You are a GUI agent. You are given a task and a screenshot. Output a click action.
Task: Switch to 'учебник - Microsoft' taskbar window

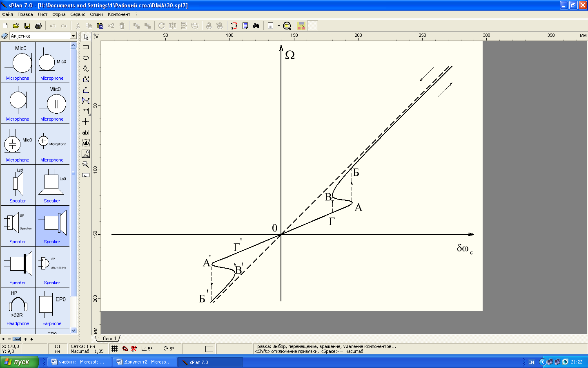click(80, 362)
